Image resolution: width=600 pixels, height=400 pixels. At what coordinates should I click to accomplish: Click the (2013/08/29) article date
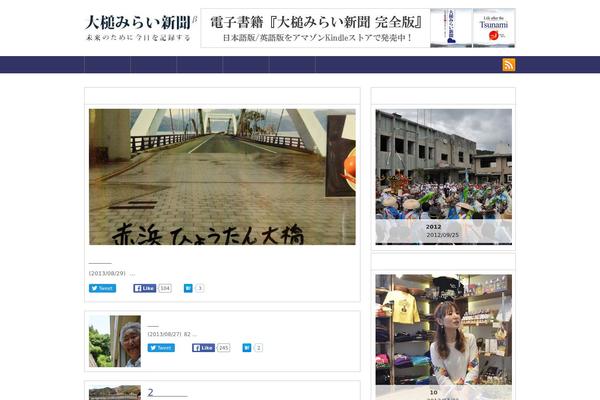click(107, 273)
